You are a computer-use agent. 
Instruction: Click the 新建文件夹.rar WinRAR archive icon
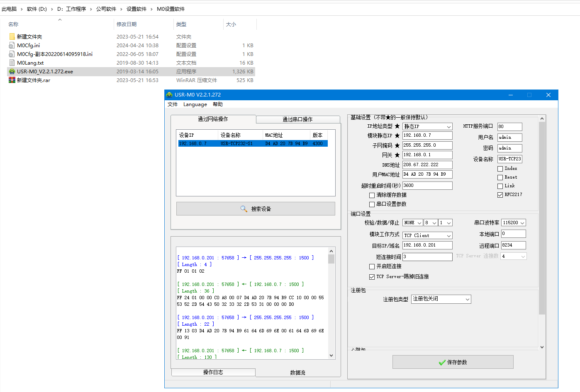[12, 80]
